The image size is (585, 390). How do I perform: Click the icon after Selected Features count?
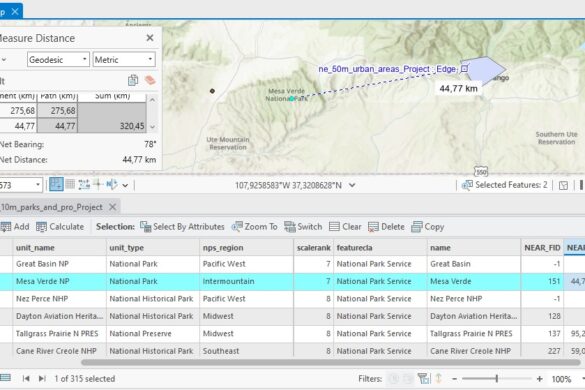[563, 185]
